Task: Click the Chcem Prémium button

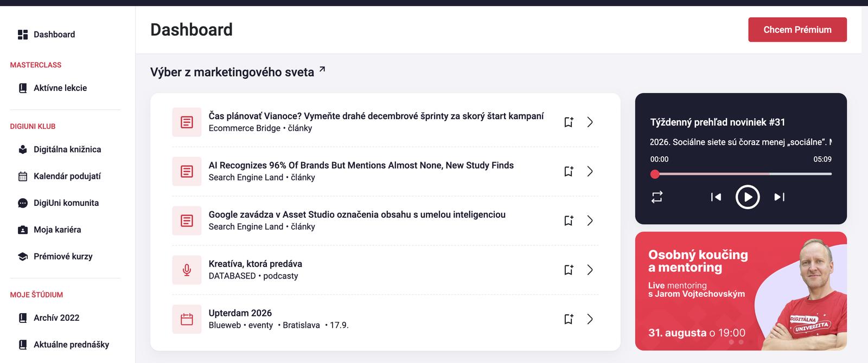Action: [x=797, y=30]
